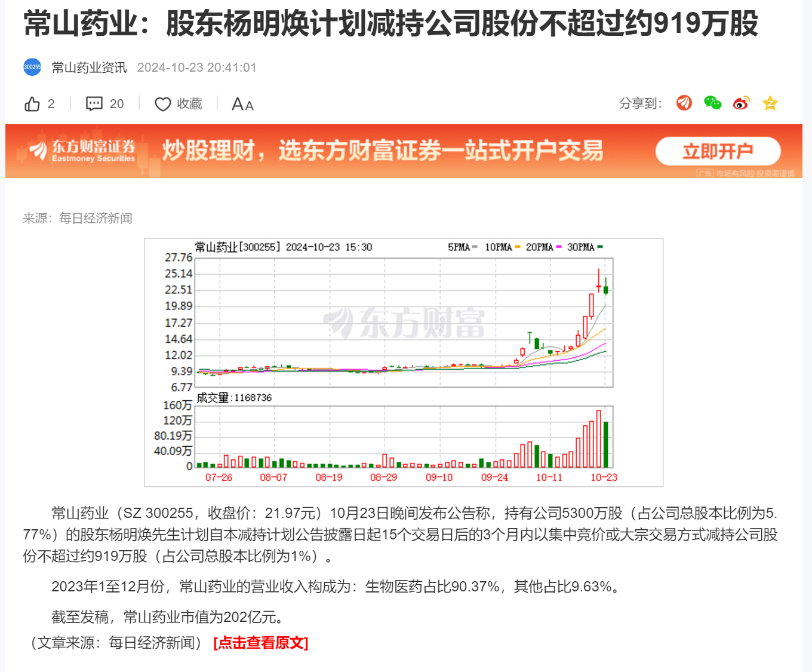812x672 pixels.
Task: Change font size with the AA icon
Action: tap(242, 105)
